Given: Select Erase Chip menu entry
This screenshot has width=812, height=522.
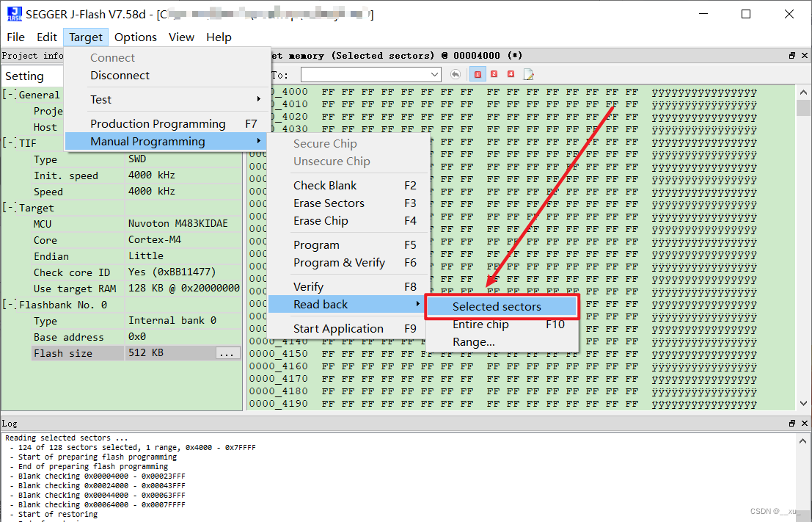Looking at the screenshot, I should click(x=346, y=221).
